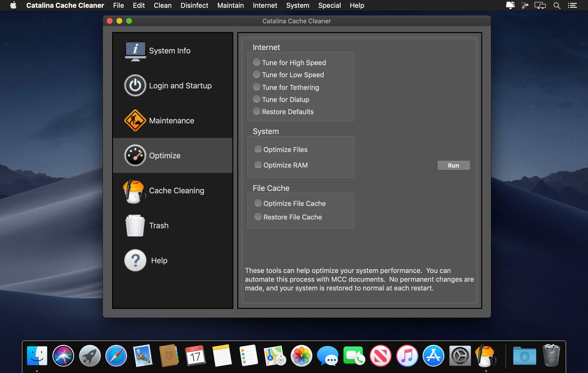Click the Run button
Screen dimensions: 588x373
(x=453, y=165)
